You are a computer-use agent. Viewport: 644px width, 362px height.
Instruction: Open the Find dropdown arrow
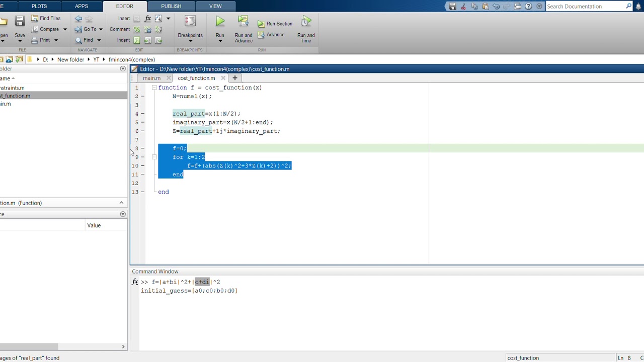pyautogui.click(x=99, y=40)
